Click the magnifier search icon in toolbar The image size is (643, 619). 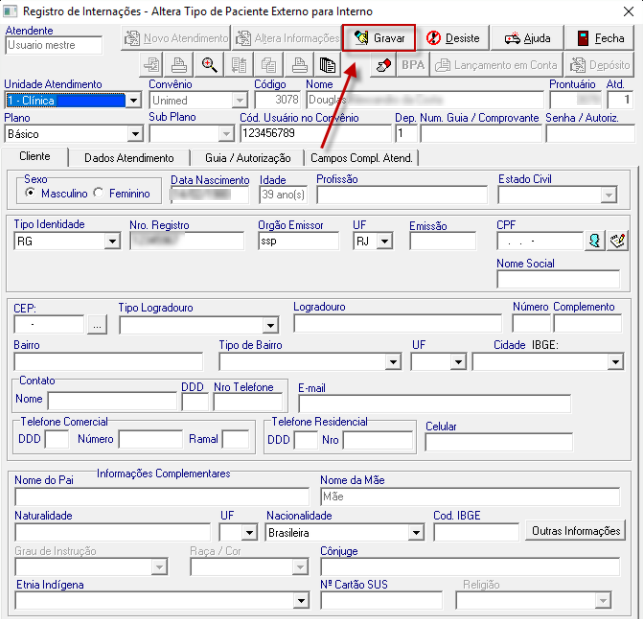(x=210, y=65)
